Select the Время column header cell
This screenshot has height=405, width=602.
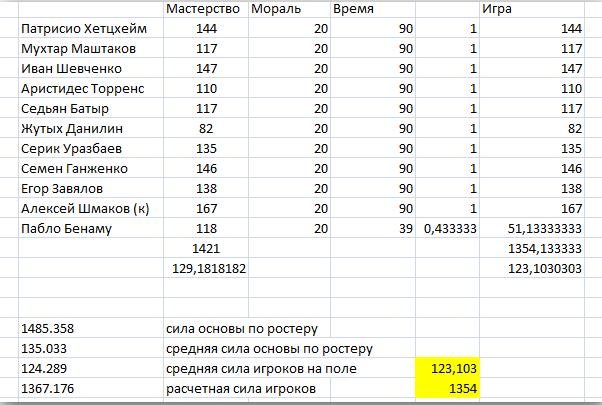[372, 9]
